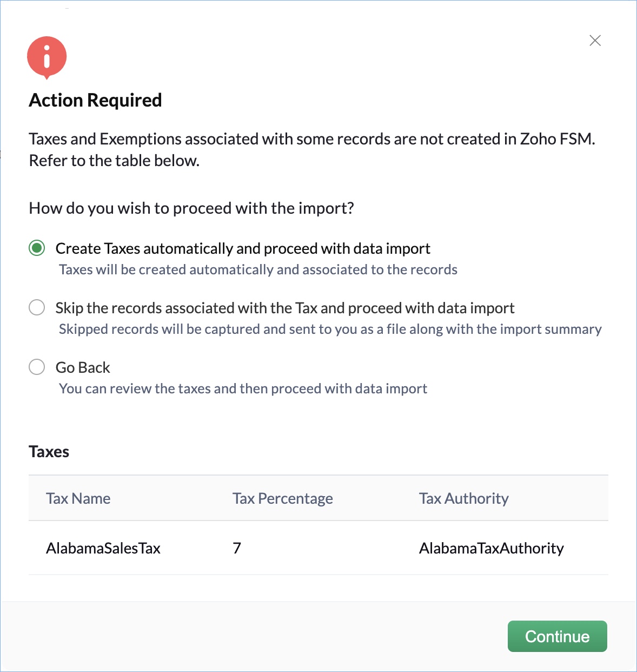This screenshot has width=637, height=672.
Task: Click the import question text
Action: 191,208
